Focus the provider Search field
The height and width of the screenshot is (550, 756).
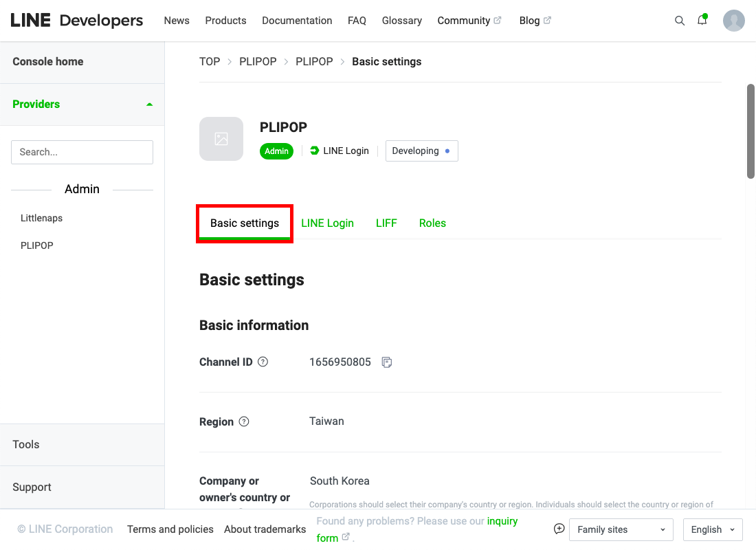(82, 153)
